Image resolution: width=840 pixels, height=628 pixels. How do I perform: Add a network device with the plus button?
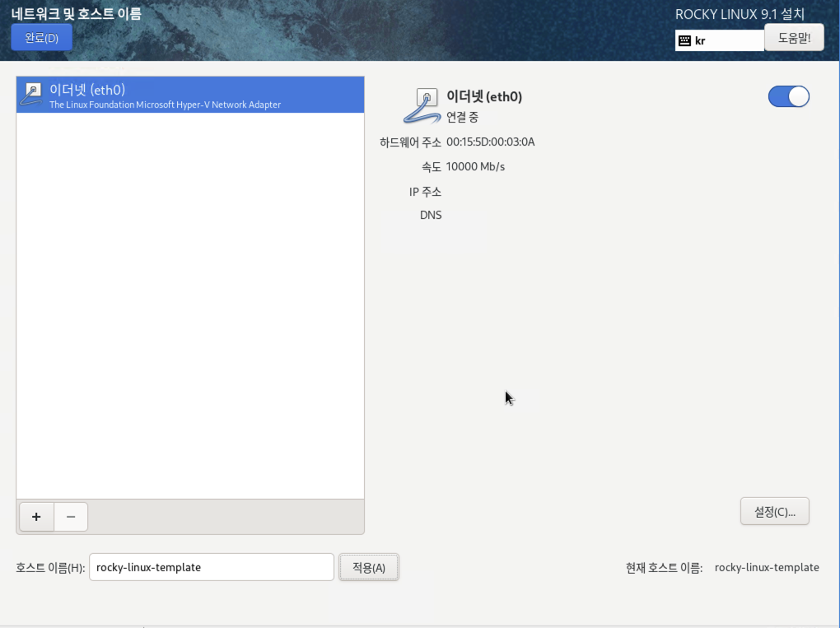[36, 517]
